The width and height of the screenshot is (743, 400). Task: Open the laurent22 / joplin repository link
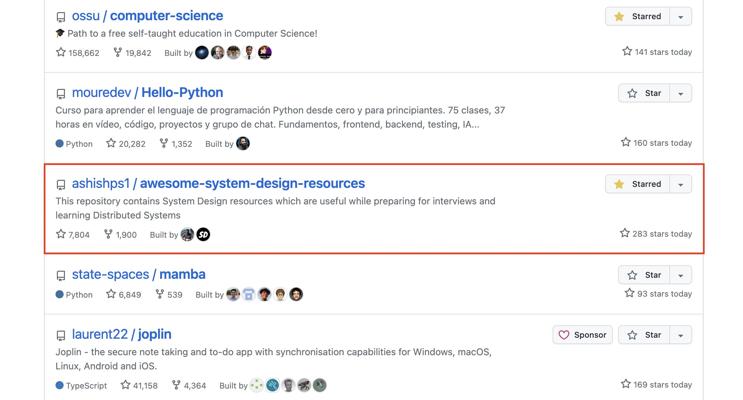pos(122,335)
